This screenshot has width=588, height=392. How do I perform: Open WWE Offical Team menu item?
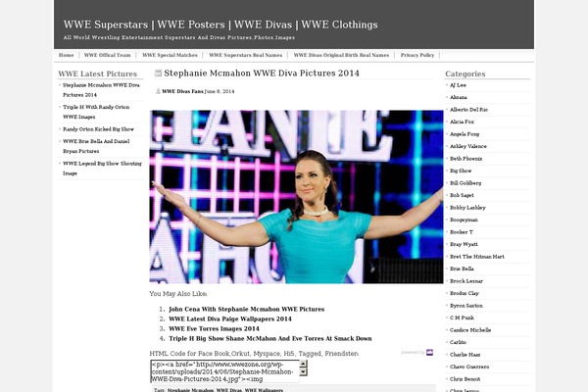click(x=107, y=55)
